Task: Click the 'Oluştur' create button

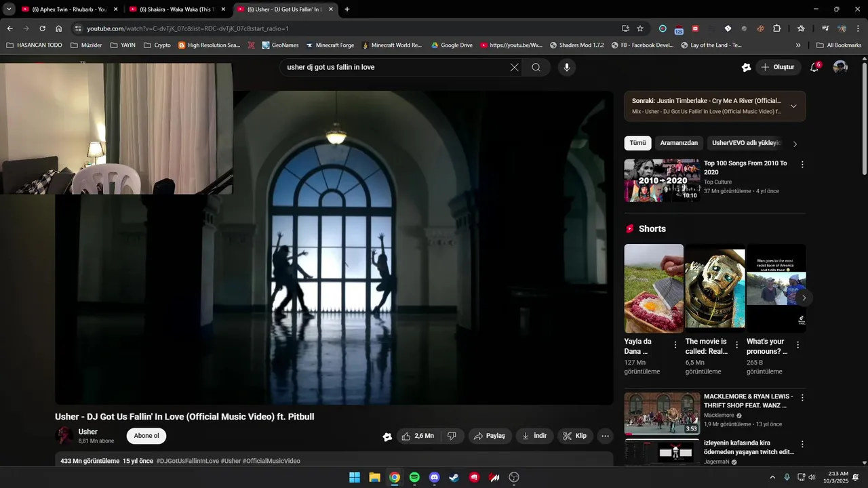Action: click(x=777, y=67)
